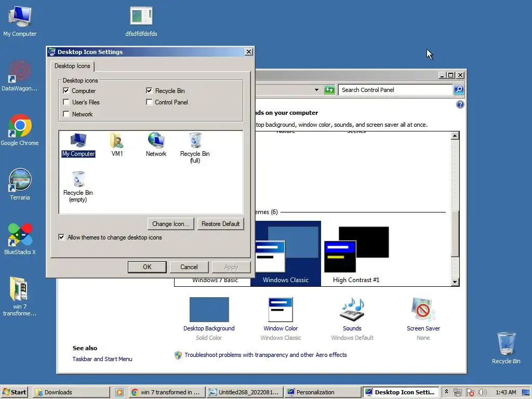Image resolution: width=532 pixels, height=399 pixels.
Task: Select the Windows Classic theme
Action: coord(286,254)
